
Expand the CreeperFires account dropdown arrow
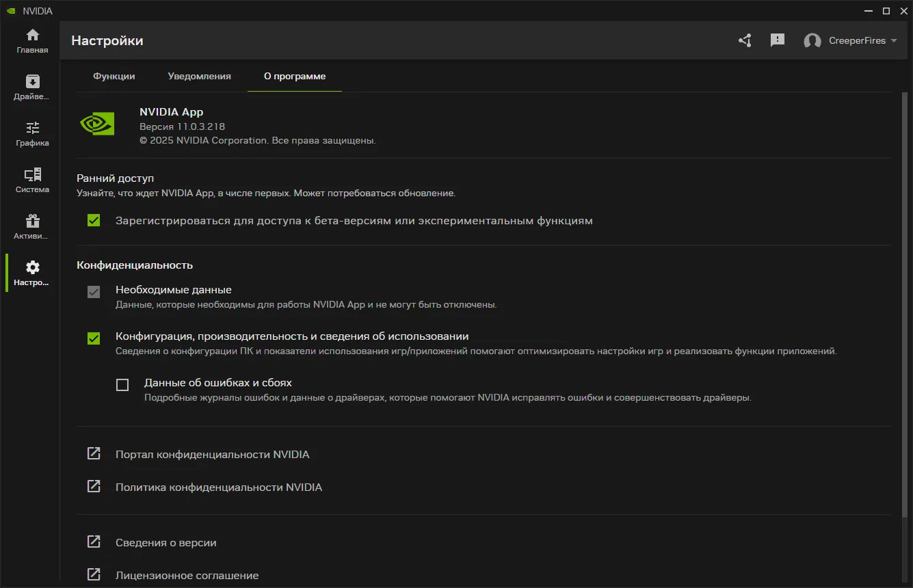click(x=893, y=41)
